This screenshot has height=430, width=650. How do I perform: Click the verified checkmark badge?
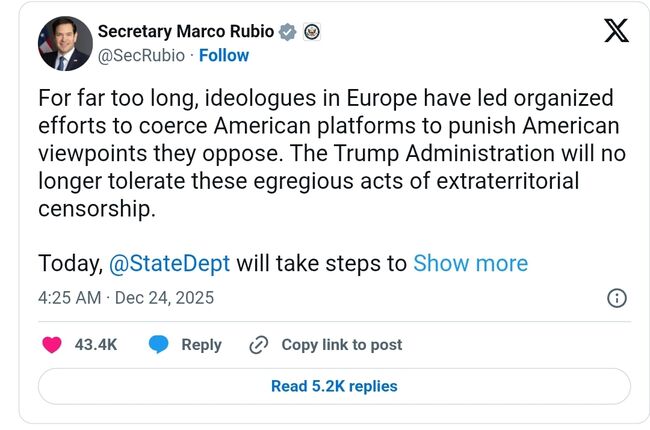click(288, 32)
